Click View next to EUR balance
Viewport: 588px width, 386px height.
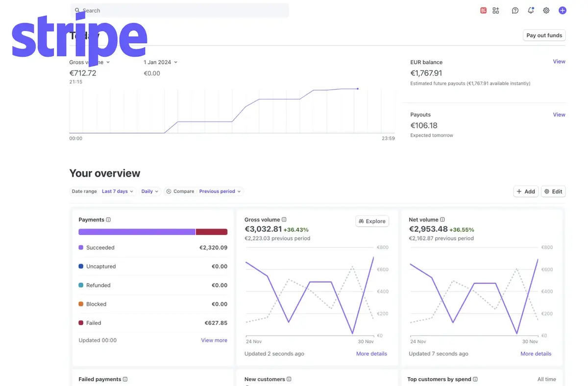[559, 62]
